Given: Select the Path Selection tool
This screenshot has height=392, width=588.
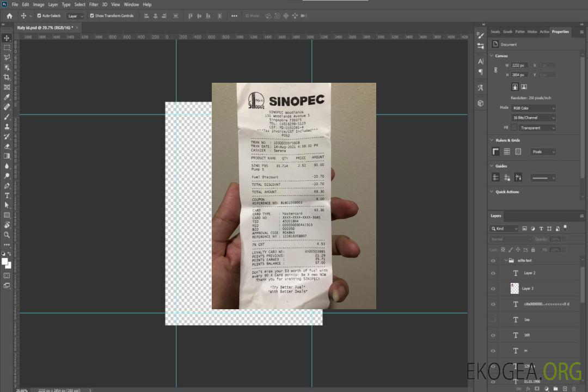Looking at the screenshot, I should click(7, 205).
